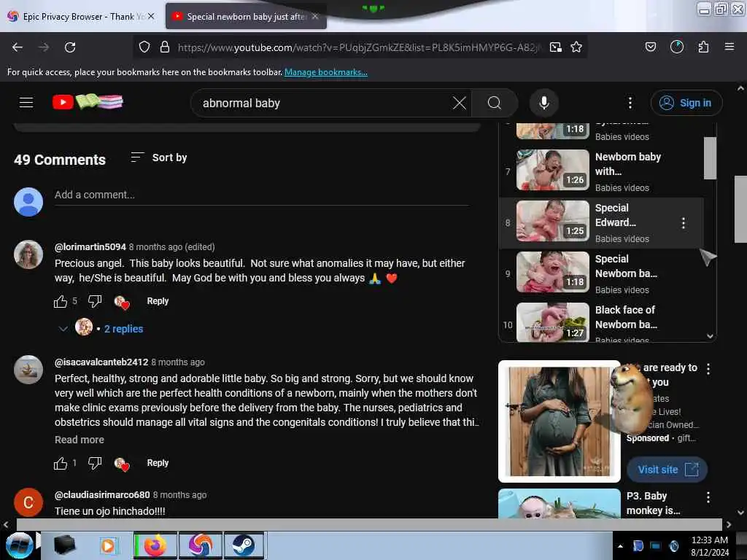Click the Sign in button
747x560 pixels.
(x=686, y=103)
